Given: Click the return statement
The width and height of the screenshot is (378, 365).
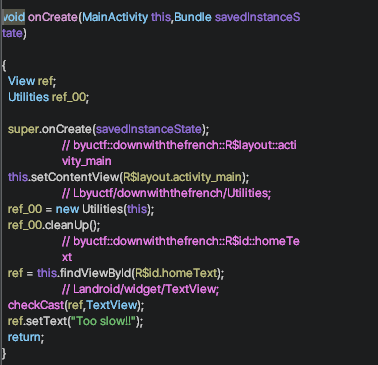Looking at the screenshot, I should tap(24, 337).
